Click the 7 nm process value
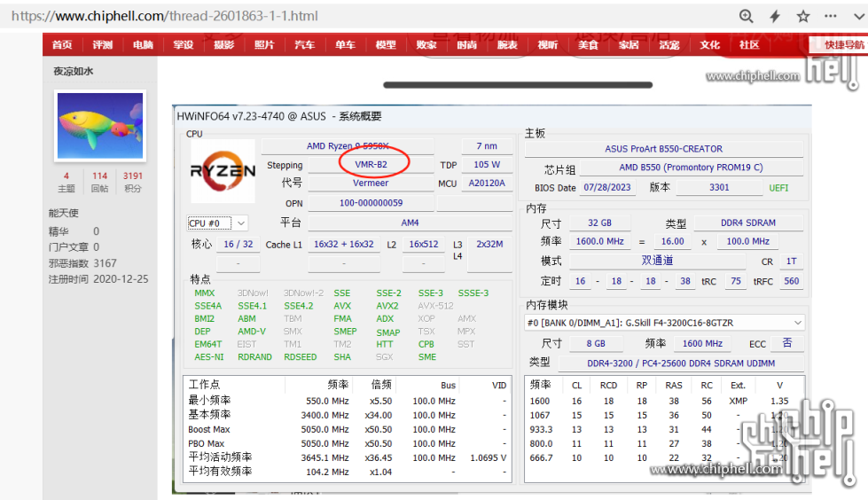 click(x=487, y=146)
